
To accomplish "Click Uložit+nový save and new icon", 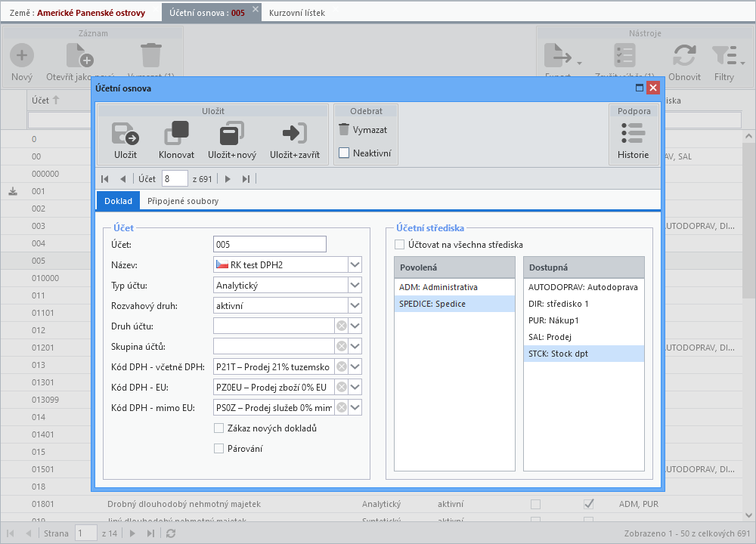I will click(x=232, y=134).
